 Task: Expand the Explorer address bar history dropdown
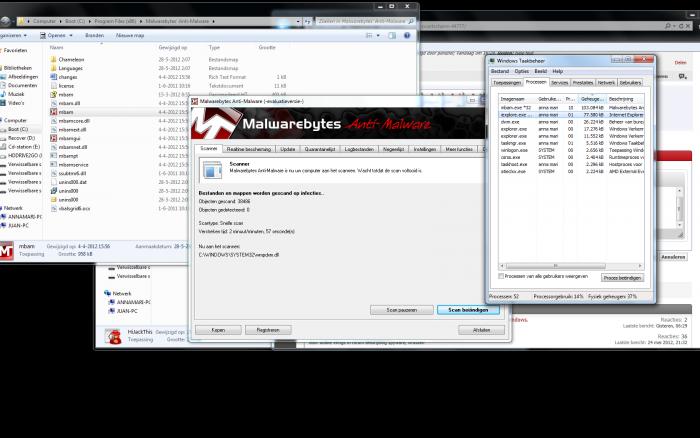pyautogui.click(x=298, y=21)
